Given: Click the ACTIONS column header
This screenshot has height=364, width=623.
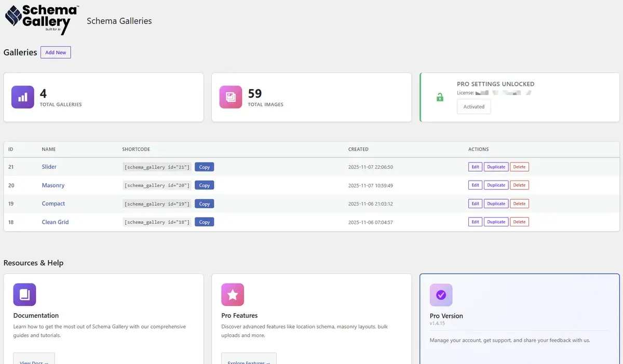Looking at the screenshot, I should pos(478,149).
